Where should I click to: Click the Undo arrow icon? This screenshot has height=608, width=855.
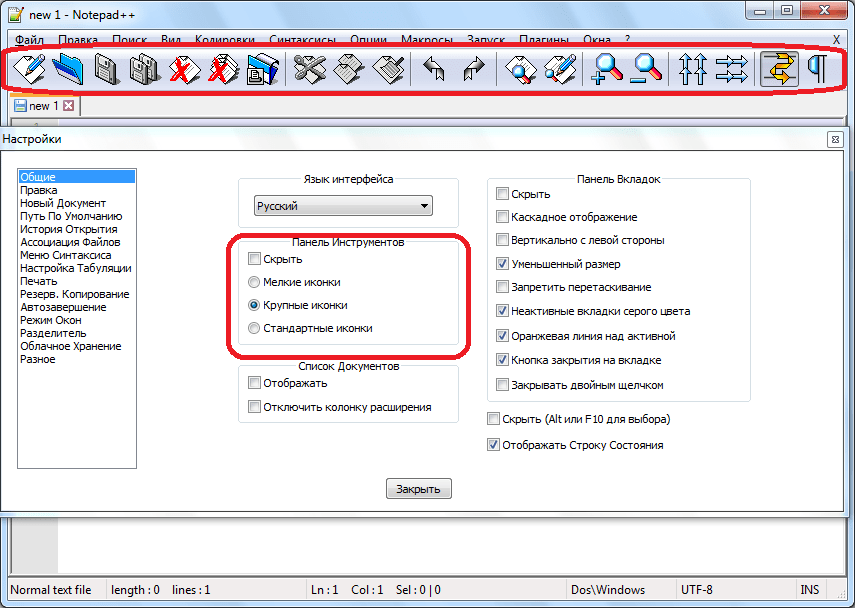point(433,69)
